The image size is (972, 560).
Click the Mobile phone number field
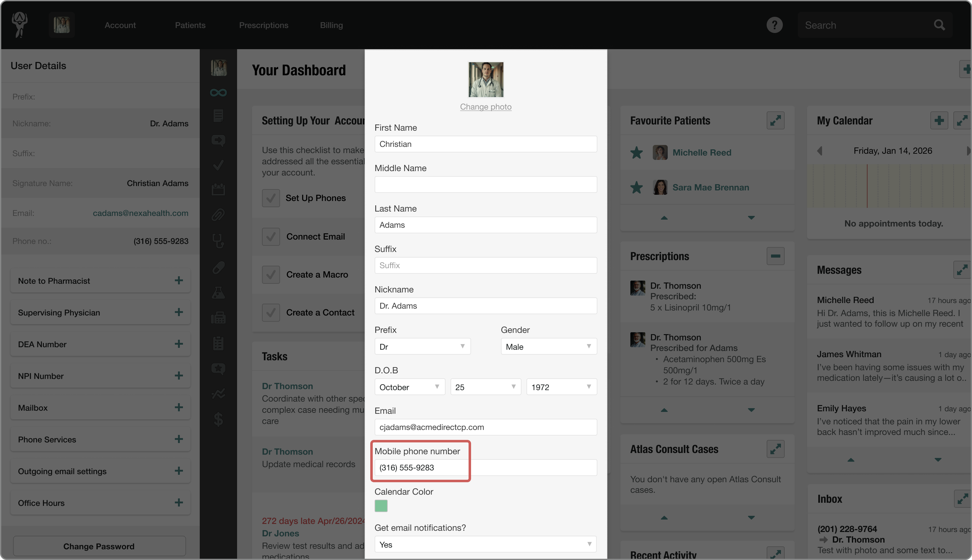486,467
